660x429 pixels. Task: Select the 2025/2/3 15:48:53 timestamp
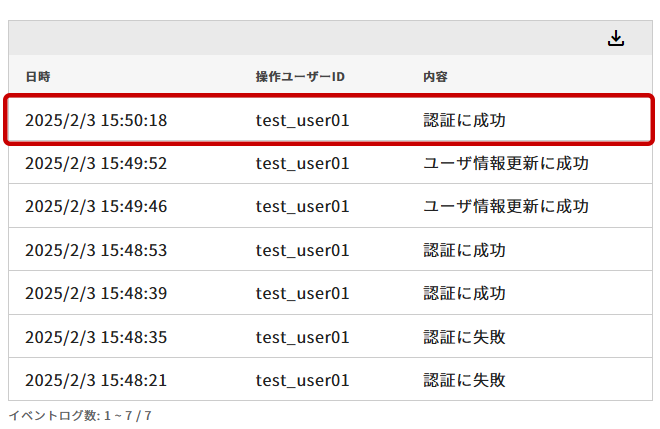96,250
